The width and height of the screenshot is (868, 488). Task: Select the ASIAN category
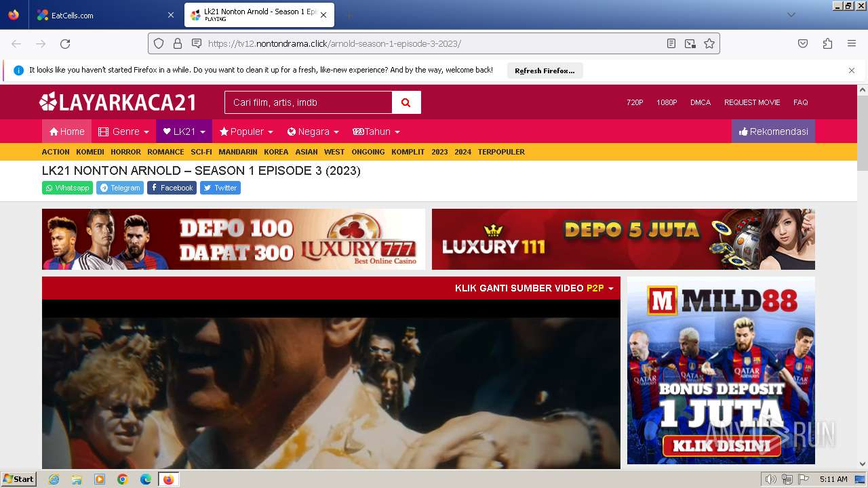point(307,152)
